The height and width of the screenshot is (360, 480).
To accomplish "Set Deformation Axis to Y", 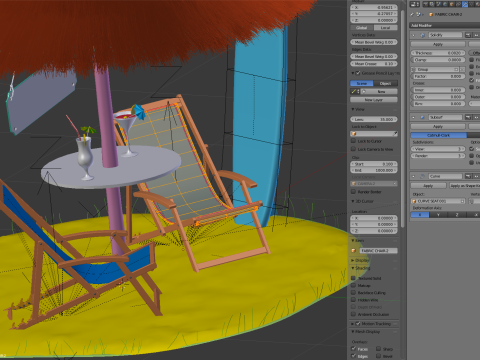I will pos(438,215).
